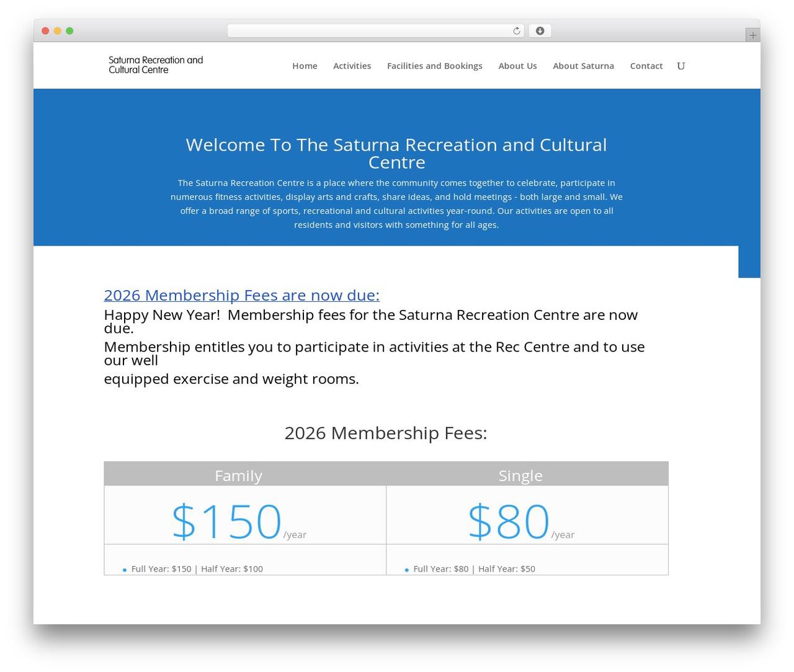Viewport: 794px width, 672px height.
Task: Navigate to About Saturna
Action: (583, 66)
